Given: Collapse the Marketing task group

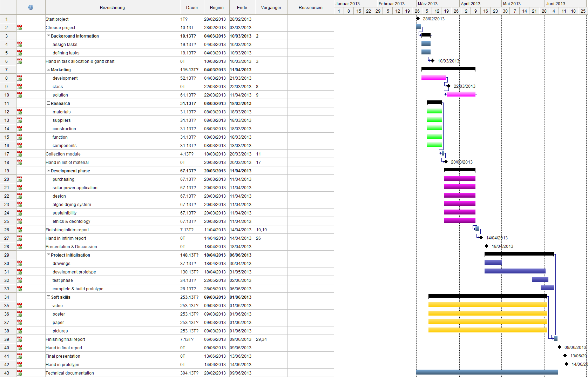Looking at the screenshot, I should [x=49, y=70].
